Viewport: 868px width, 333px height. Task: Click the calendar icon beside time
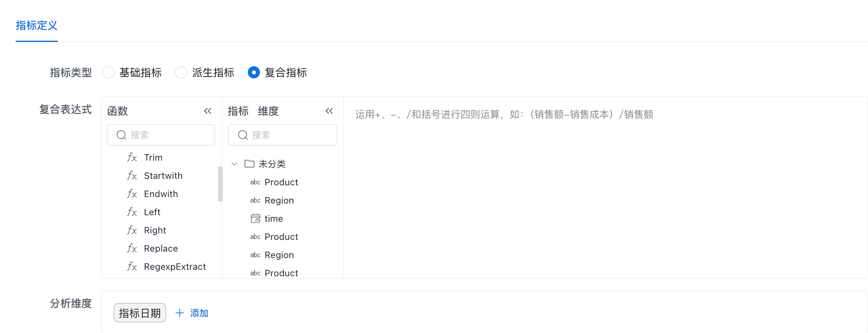tap(256, 219)
